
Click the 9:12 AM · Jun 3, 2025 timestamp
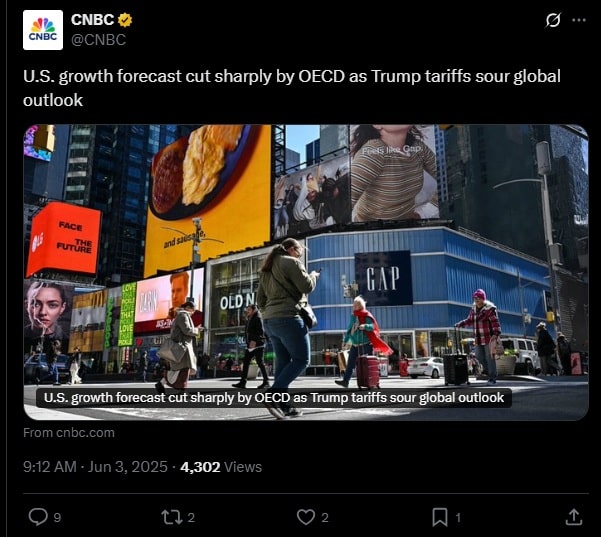(95, 467)
